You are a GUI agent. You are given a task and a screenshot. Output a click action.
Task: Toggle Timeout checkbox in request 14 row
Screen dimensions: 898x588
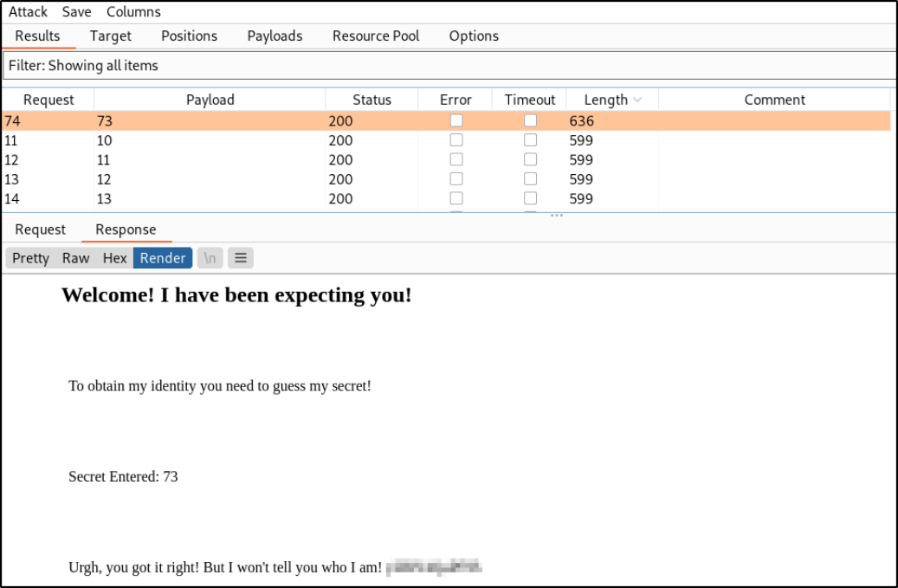coord(530,198)
